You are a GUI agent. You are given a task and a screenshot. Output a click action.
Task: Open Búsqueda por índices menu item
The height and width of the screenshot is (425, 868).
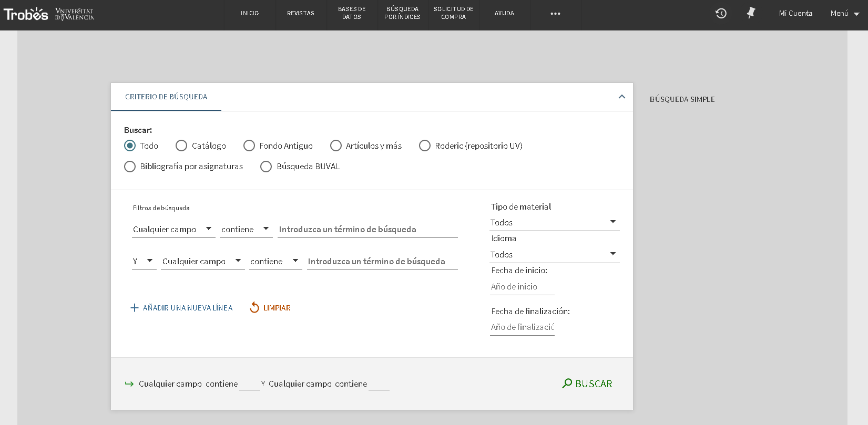point(402,14)
